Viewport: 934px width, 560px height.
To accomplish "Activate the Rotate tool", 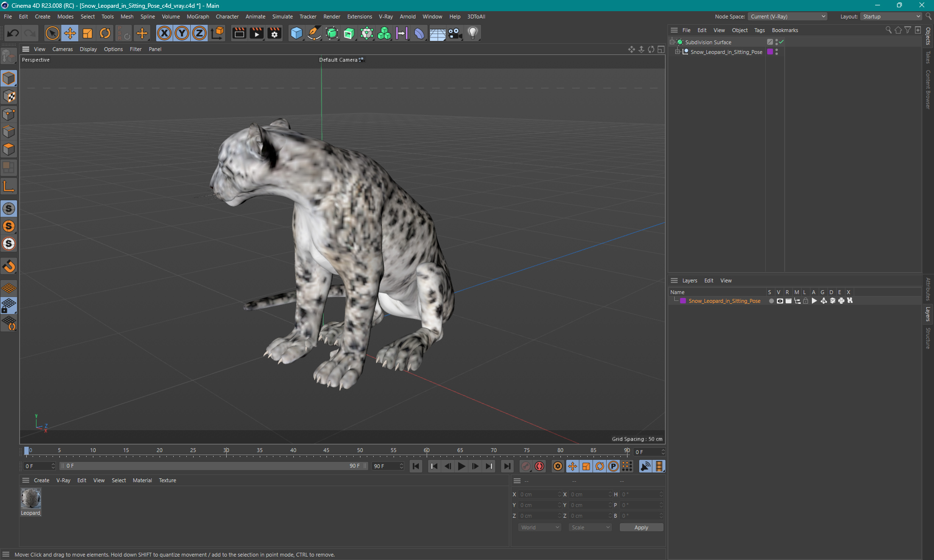I will [105, 33].
